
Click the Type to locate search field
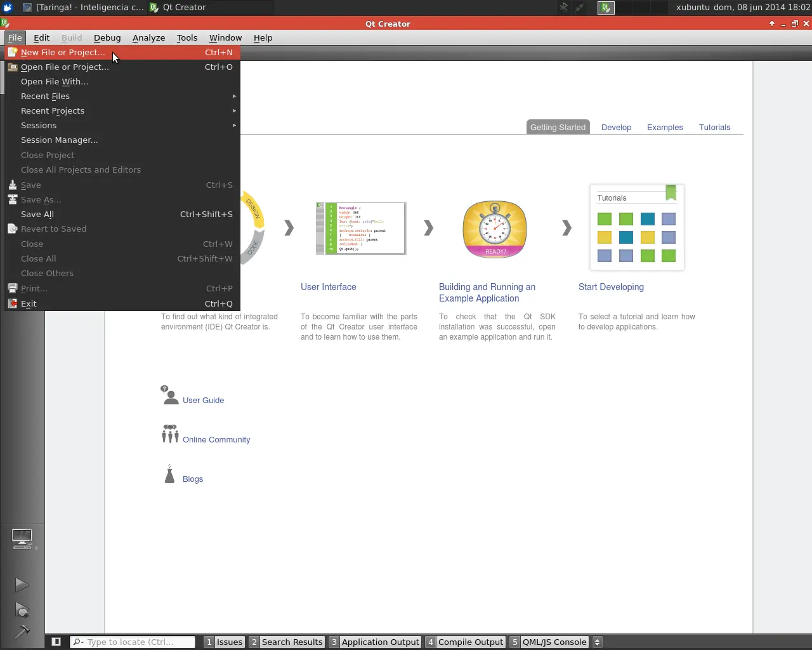coord(133,642)
